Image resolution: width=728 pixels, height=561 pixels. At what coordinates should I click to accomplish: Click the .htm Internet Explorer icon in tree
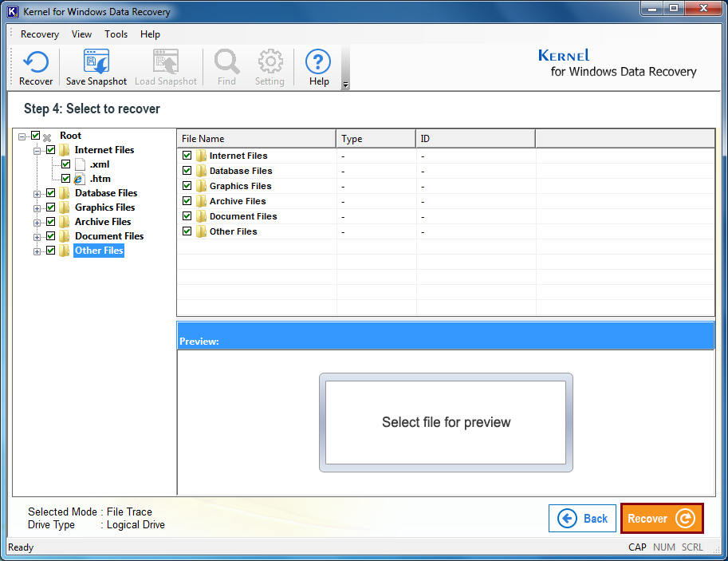coord(80,179)
